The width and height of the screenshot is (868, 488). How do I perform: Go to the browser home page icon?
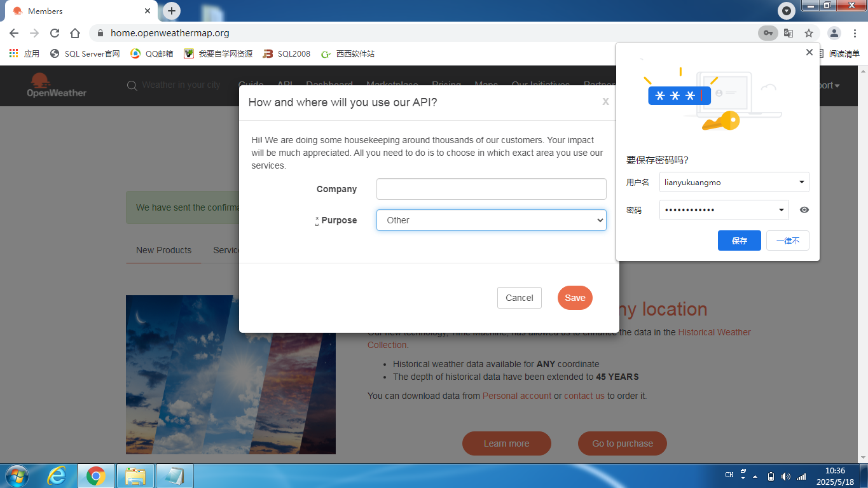coord(75,33)
